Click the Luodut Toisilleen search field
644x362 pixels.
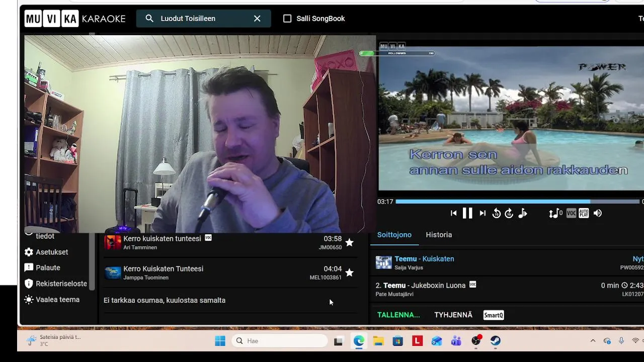[x=204, y=19]
